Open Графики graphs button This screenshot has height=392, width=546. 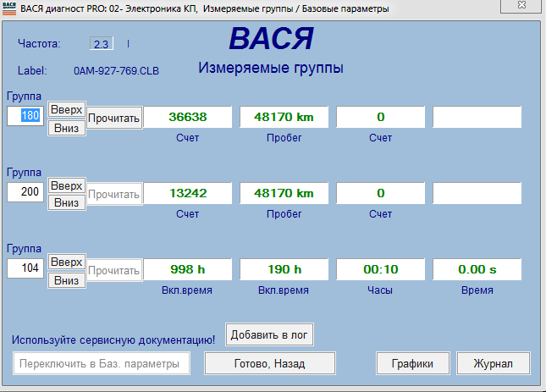click(412, 363)
